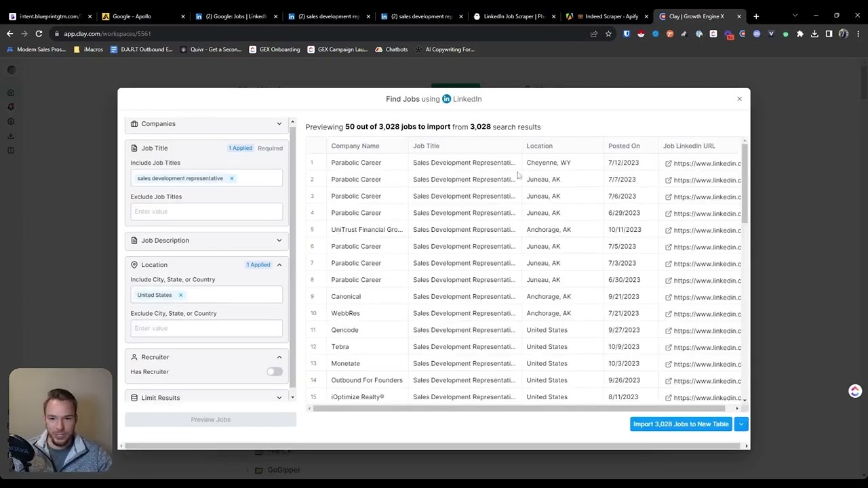Screen dimensions: 868x488
Task: Reload the current page
Action: click(39, 34)
